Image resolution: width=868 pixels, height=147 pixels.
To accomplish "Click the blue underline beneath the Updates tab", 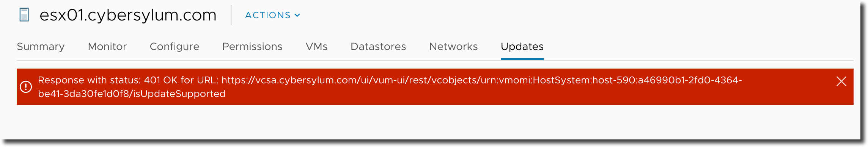I will click(522, 59).
